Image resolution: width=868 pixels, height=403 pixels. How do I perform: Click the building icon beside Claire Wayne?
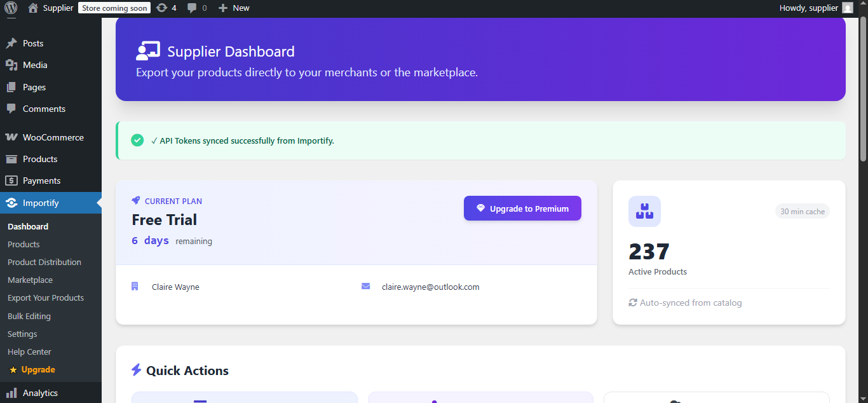click(x=135, y=286)
